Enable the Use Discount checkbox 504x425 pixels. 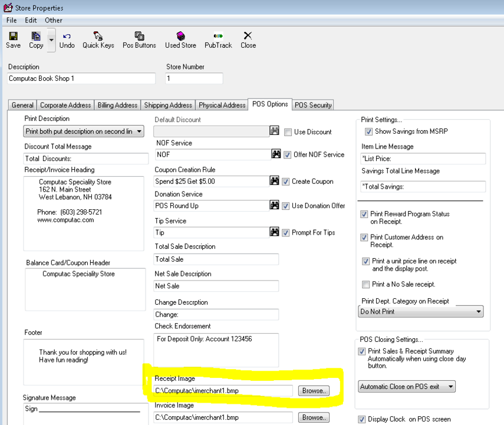pos(288,132)
